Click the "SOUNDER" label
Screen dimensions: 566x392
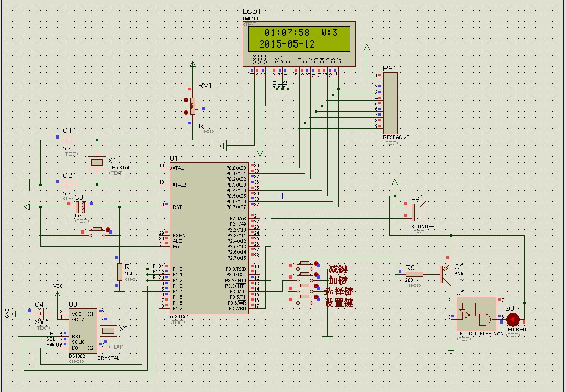pos(423,227)
